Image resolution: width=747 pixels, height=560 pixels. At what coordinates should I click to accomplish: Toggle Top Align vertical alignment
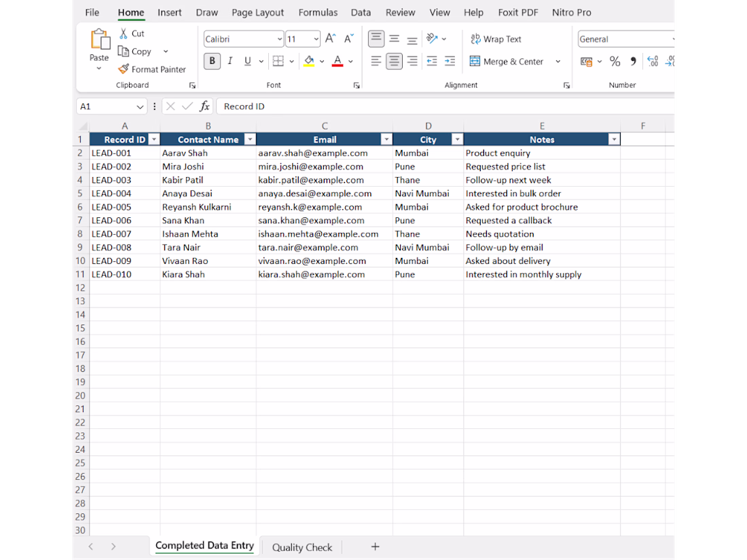(376, 39)
